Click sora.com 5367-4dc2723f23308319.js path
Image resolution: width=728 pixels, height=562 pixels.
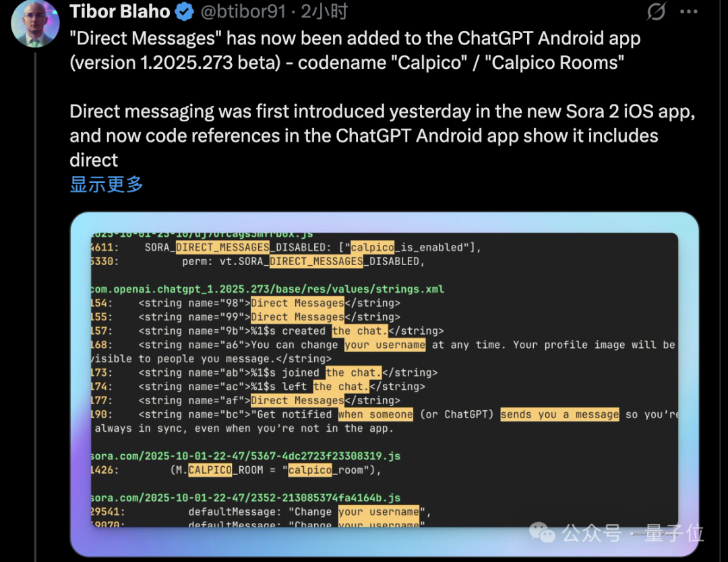(245, 456)
